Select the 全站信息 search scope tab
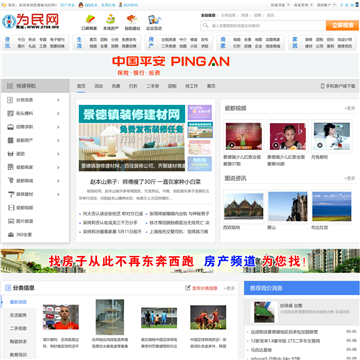This screenshot has height=360, width=360. click(x=208, y=15)
